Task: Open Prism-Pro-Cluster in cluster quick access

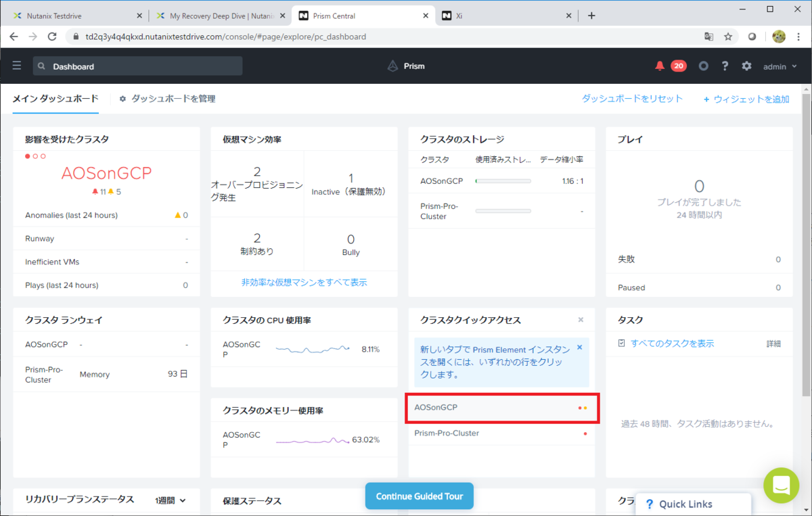Action: coord(501,433)
